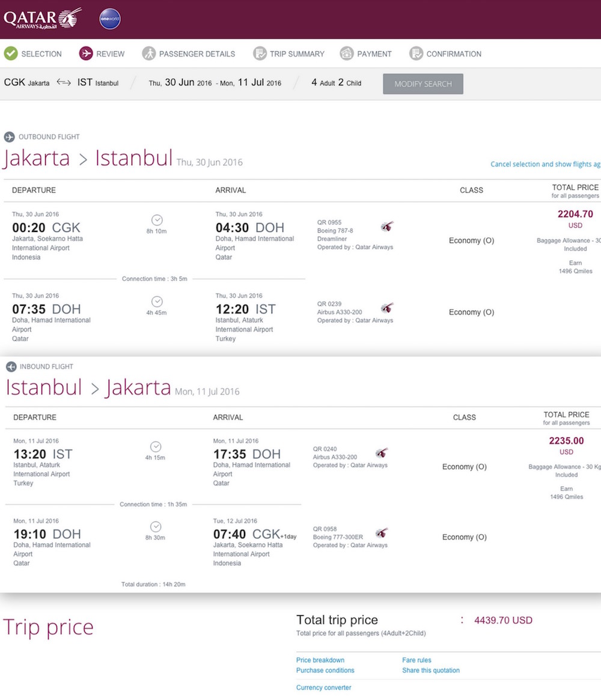Click the Trip Summary step icon
Viewport: 601px width, 700px height.
(260, 53)
